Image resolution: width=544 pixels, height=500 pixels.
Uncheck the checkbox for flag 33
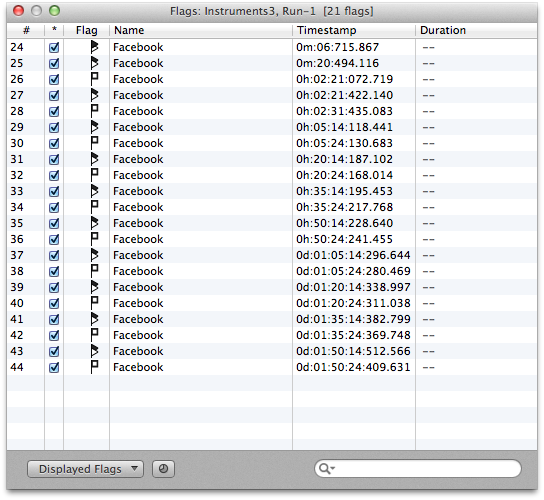[54, 191]
